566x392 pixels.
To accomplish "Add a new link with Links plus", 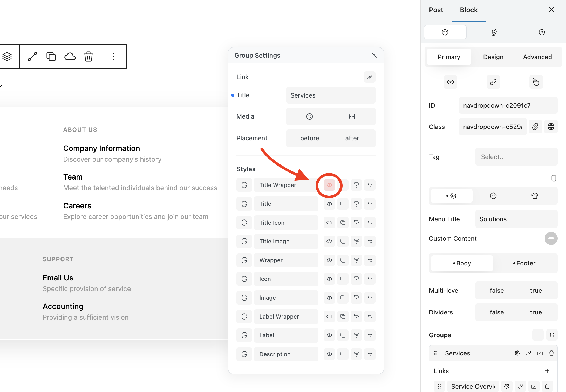I will click(547, 371).
